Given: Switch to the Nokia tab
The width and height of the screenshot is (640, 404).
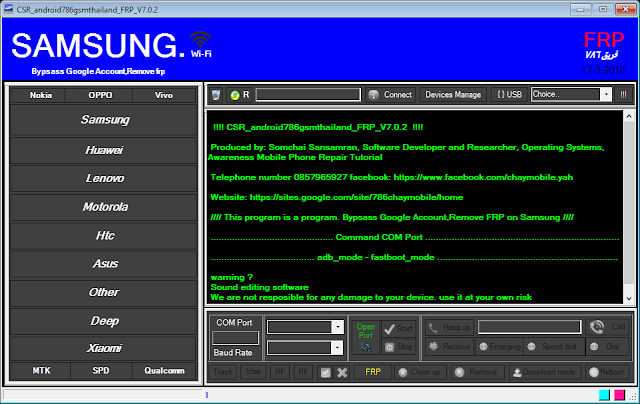Looking at the screenshot, I should 40,95.
